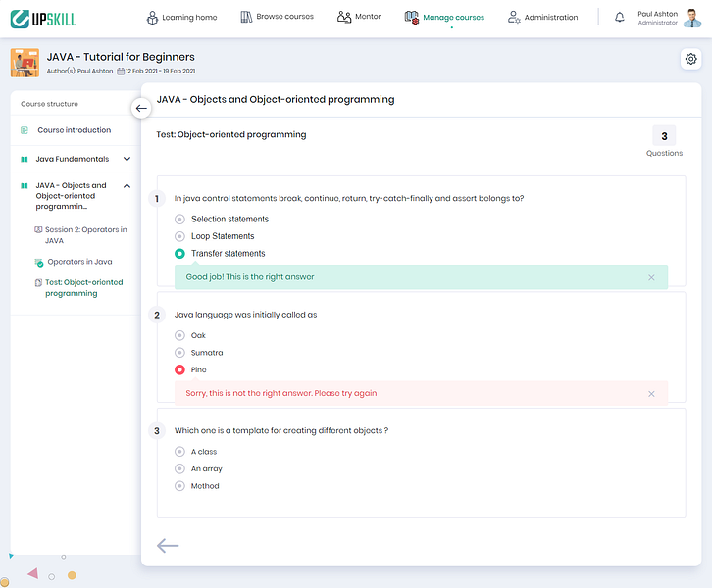
Task: Click the Operators in Java completed icon
Action: pos(39,263)
